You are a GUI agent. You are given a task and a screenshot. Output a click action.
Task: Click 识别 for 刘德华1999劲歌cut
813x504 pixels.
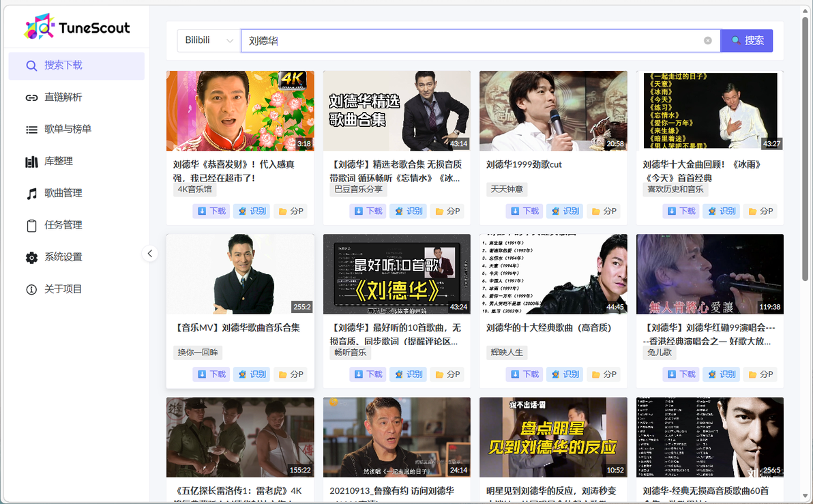coord(565,211)
